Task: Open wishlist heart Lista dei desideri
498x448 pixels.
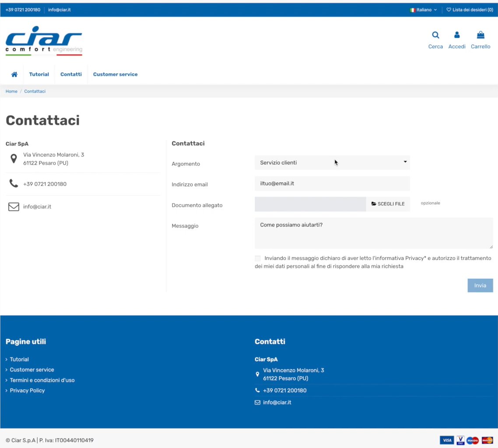Action: [470, 10]
